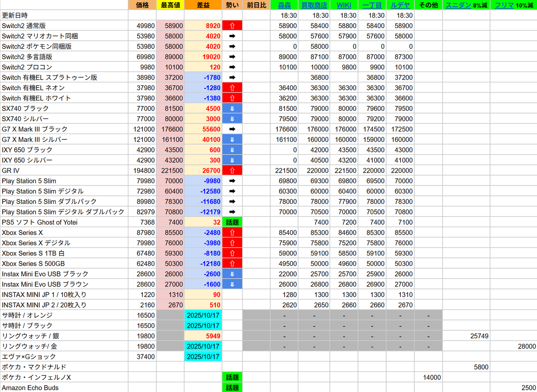
Task: Select the 37400 price cell for エヴァ×Gショック
Action: coord(142,357)
